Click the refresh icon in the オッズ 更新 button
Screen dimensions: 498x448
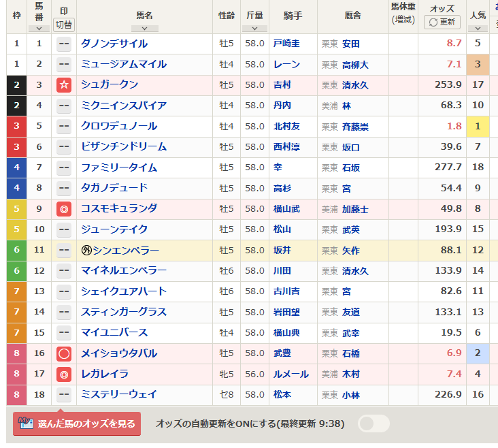pyautogui.click(x=433, y=22)
